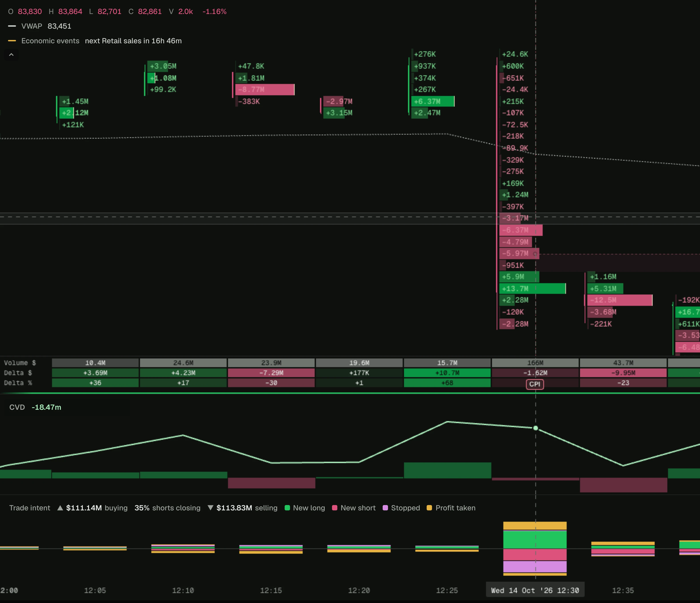
Task: Click the $113.83M selling stat
Action: 247,508
